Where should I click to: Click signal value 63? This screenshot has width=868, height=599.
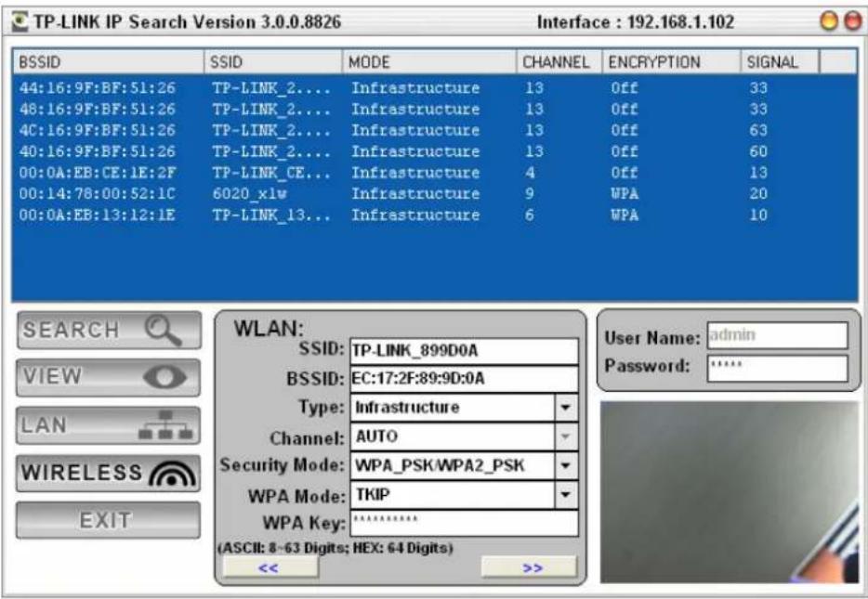click(758, 130)
